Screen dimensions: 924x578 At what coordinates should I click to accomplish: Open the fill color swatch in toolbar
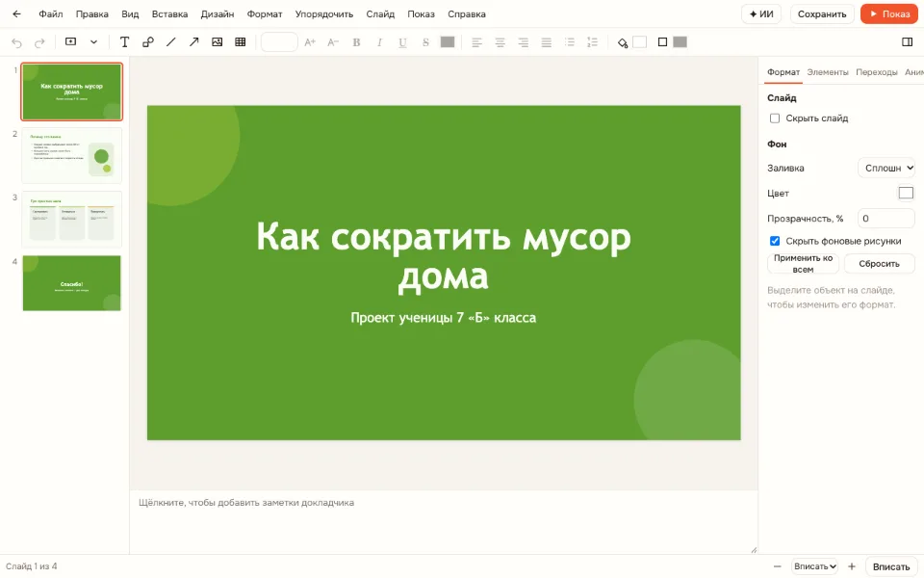coord(639,41)
